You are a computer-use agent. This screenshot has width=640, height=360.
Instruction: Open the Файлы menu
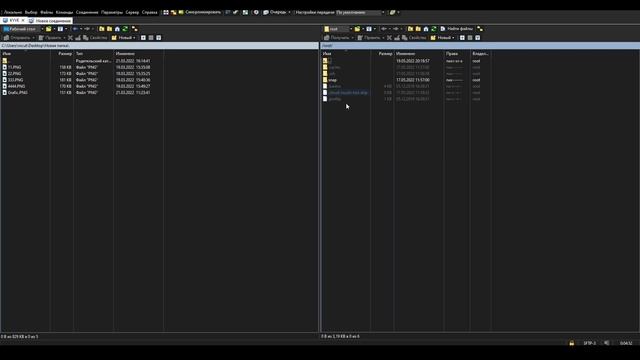pos(47,12)
